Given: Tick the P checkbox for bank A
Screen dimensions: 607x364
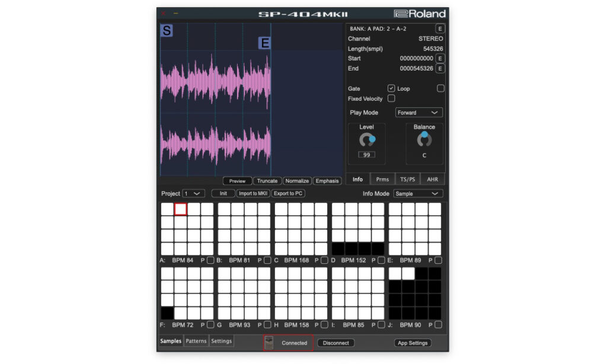Looking at the screenshot, I should [x=210, y=260].
